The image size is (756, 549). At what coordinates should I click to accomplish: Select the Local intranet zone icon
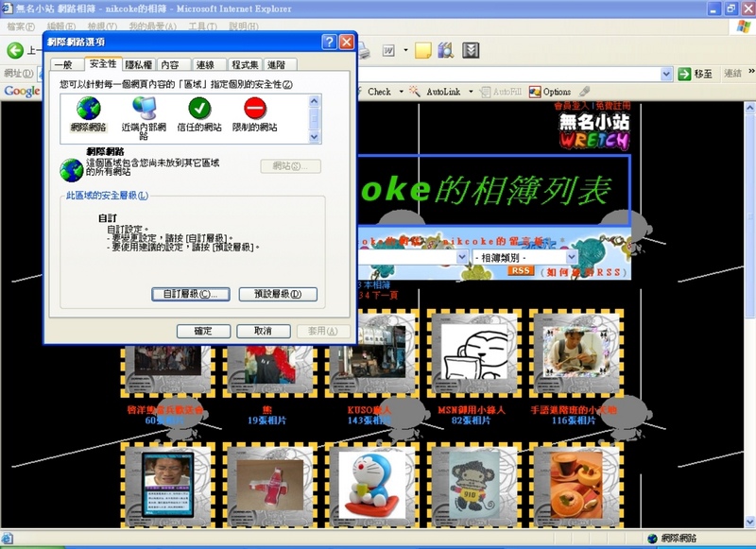(145, 108)
